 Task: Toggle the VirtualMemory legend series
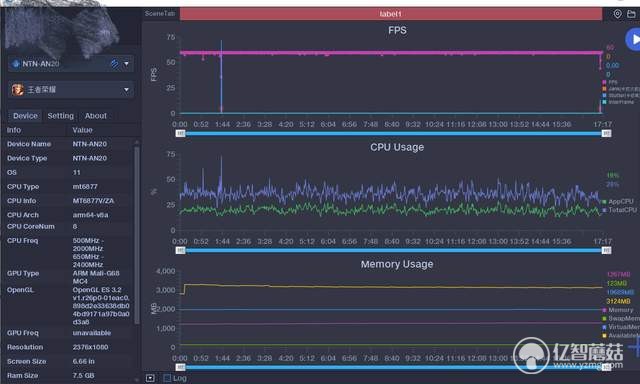(x=621, y=327)
